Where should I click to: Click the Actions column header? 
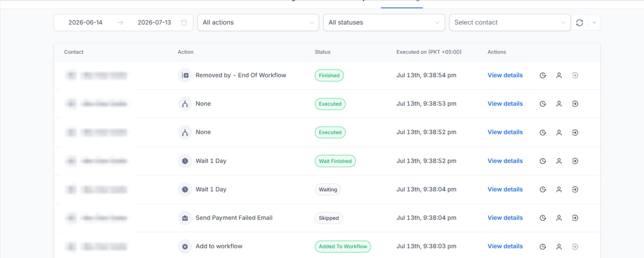(497, 52)
